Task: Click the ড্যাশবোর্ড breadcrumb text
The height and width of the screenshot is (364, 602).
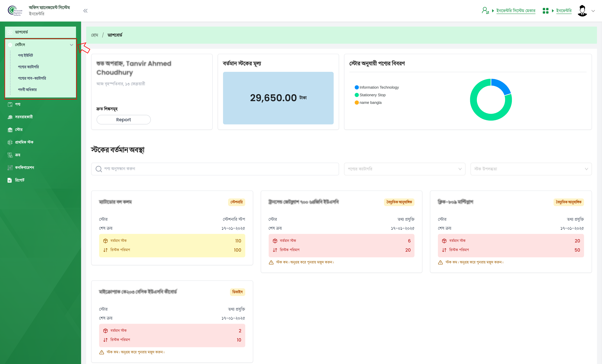Action: (115, 35)
